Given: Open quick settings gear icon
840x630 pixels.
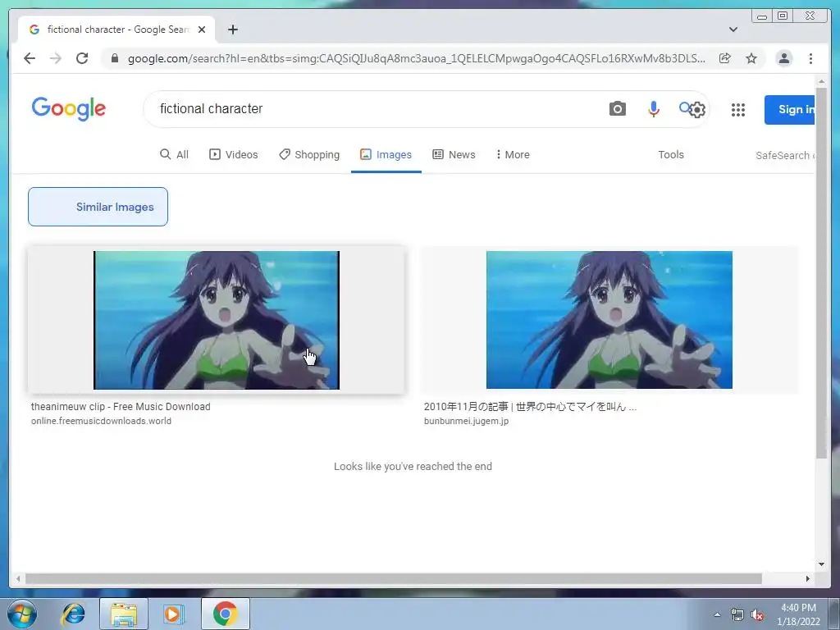Looking at the screenshot, I should (x=697, y=110).
